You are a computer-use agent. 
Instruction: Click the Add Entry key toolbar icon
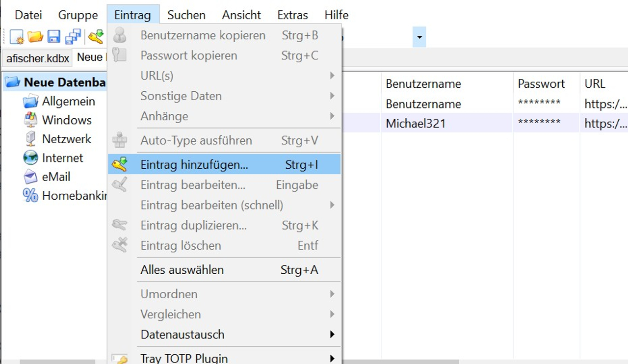click(96, 37)
